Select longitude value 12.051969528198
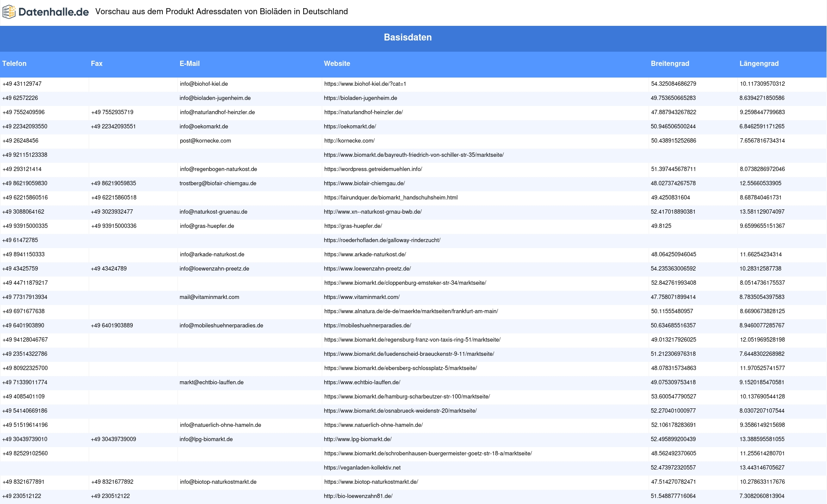 point(762,340)
